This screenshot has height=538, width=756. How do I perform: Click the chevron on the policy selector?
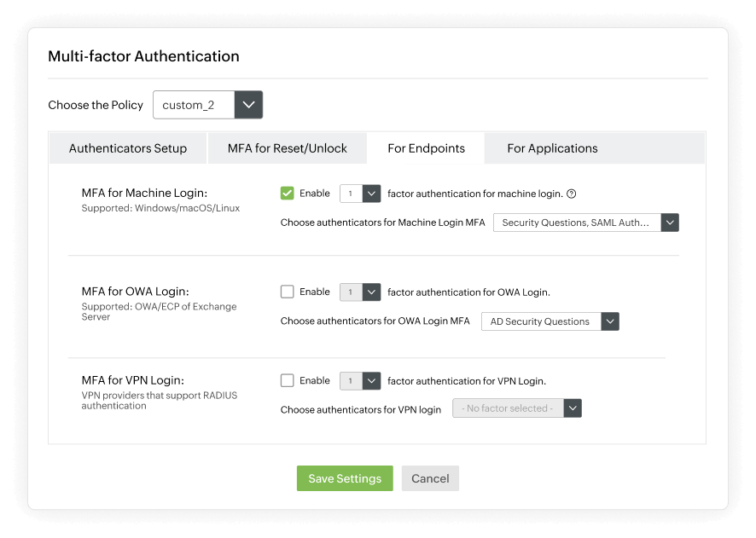tap(248, 104)
